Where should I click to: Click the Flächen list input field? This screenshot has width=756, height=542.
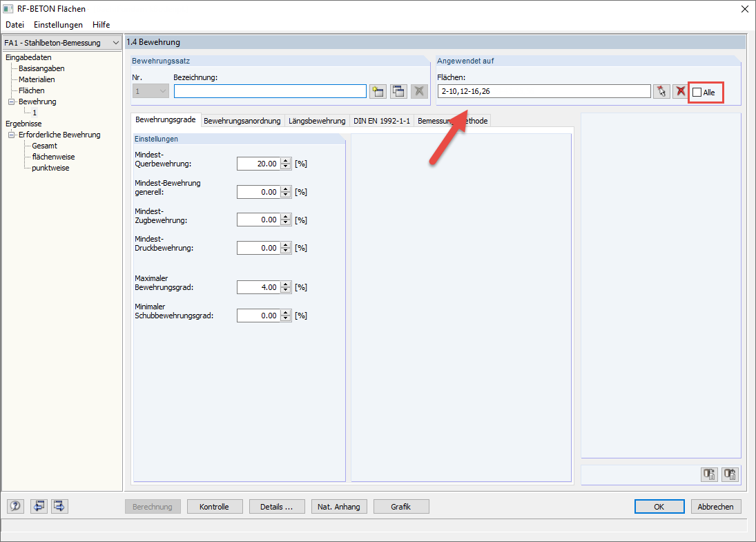544,91
